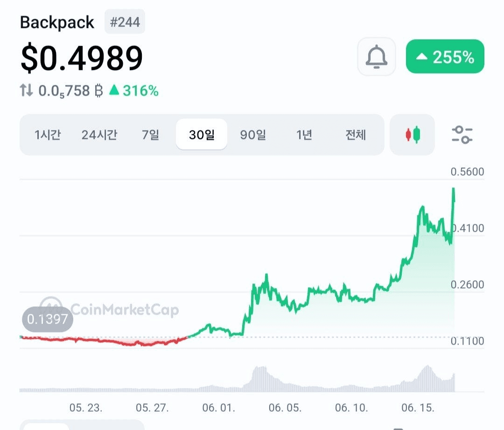Show the 전체 all-time range
504x430 pixels.
click(356, 135)
